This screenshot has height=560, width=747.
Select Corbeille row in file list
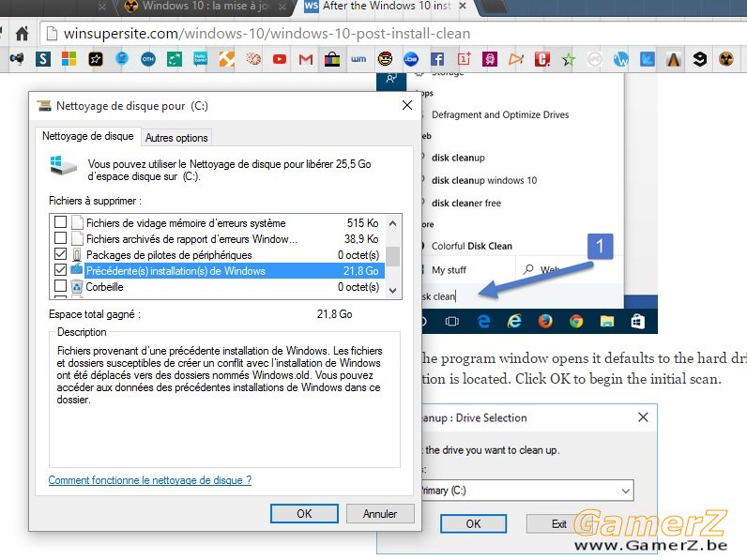tap(220, 287)
